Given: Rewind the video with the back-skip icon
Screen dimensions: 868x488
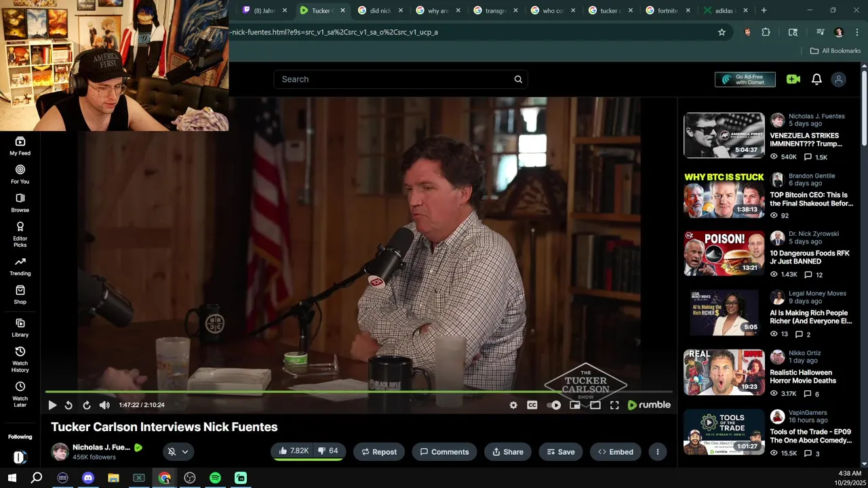Looking at the screenshot, I should [68, 405].
